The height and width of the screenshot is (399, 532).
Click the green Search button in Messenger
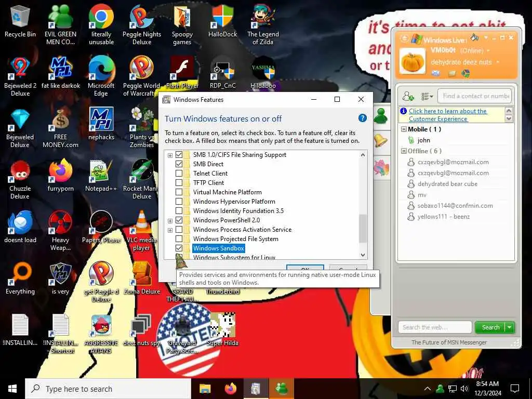(490, 327)
